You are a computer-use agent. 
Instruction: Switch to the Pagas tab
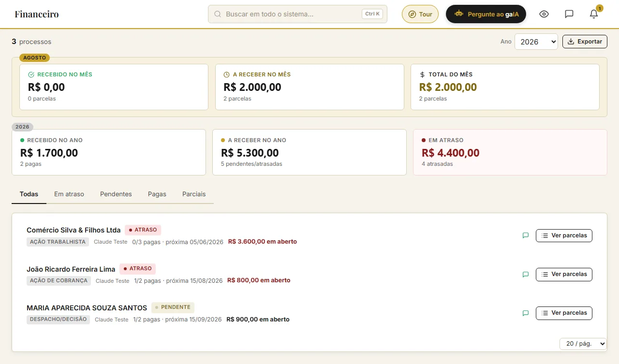(x=157, y=194)
